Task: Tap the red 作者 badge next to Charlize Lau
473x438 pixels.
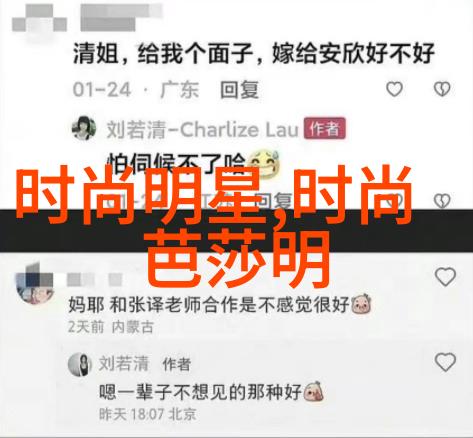Action: pos(325,128)
